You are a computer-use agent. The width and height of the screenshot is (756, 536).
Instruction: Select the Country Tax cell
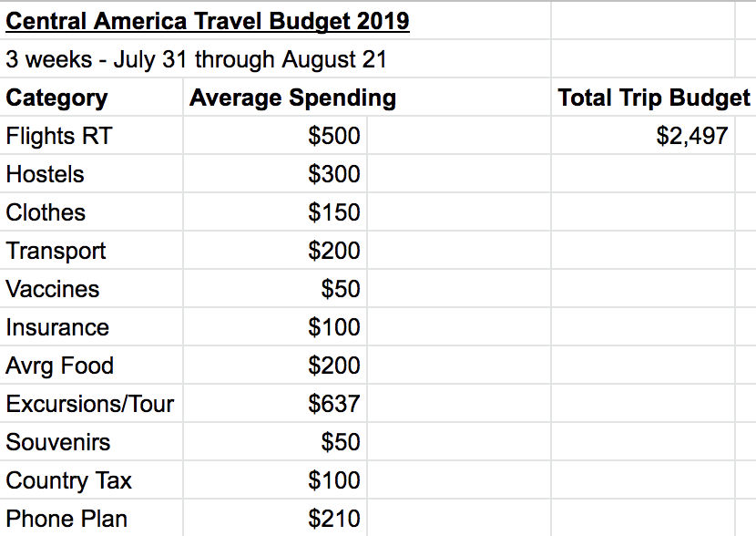(68, 481)
